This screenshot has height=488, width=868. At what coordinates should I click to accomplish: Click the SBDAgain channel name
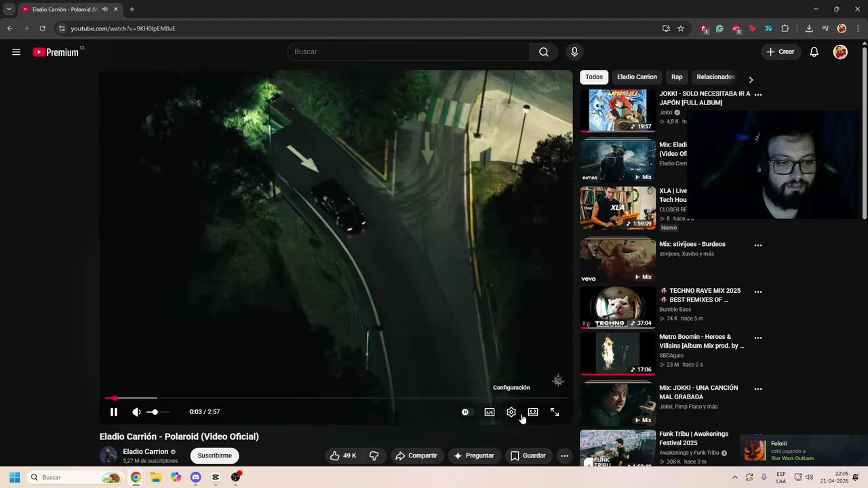[671, 355]
